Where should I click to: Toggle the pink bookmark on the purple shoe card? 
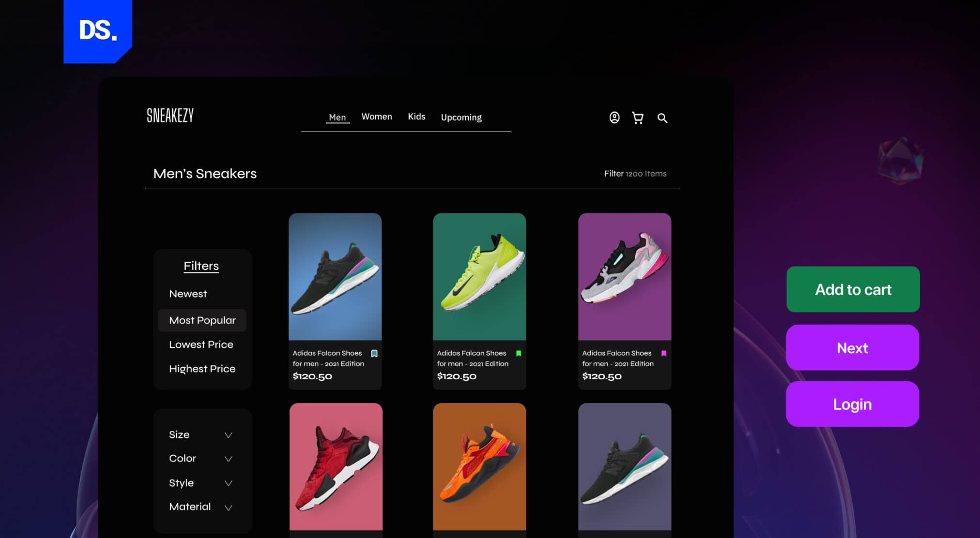point(664,353)
